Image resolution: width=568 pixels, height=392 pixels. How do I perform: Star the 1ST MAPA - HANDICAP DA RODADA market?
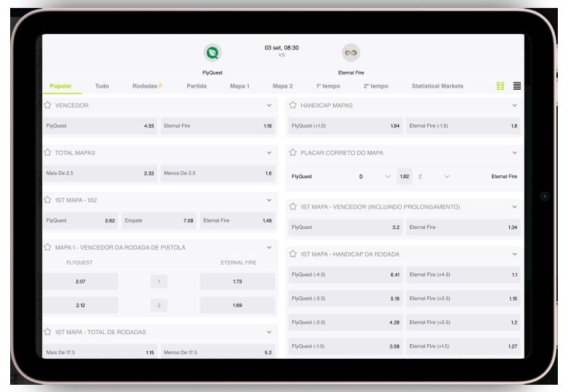tap(293, 254)
